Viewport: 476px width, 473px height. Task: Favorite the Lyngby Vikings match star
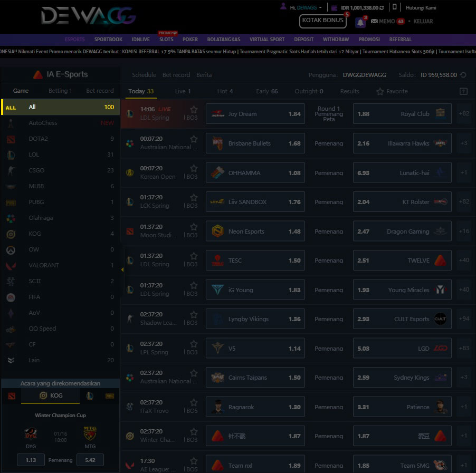[x=194, y=315]
